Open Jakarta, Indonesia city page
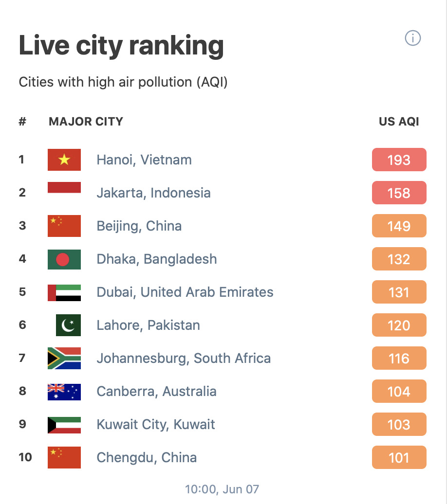The width and height of the screenshot is (447, 504). coord(153,193)
